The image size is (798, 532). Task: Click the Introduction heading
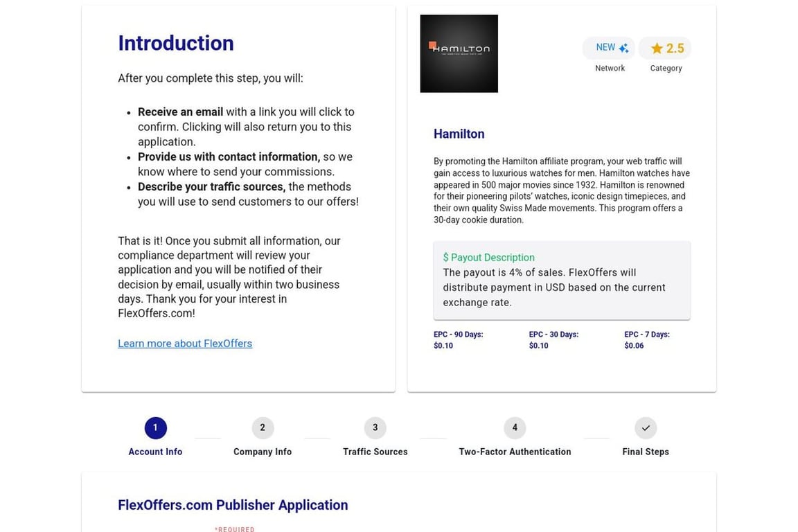tap(176, 43)
